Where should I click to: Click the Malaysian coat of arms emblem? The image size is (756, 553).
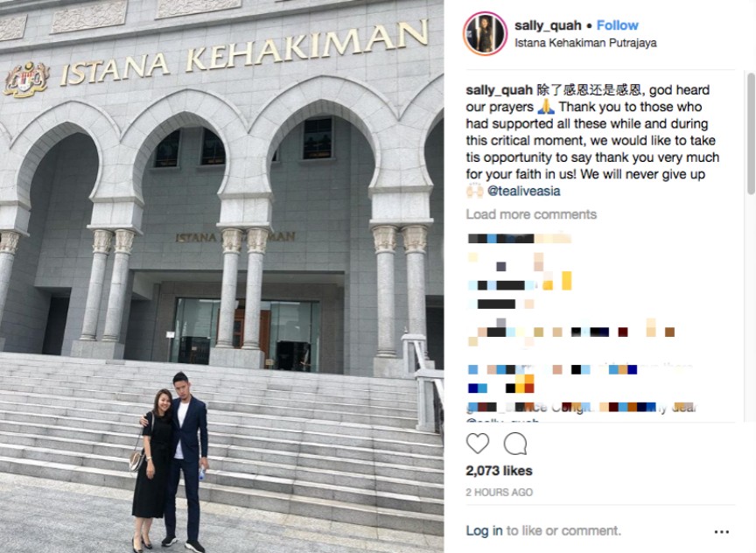click(27, 79)
